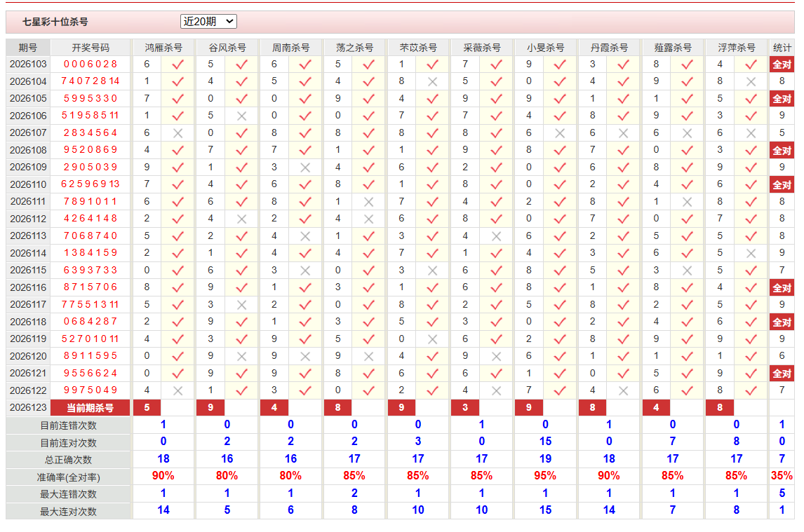
Task: Click the X mark for 周南杀号 in row 2026109
Action: click(x=305, y=168)
